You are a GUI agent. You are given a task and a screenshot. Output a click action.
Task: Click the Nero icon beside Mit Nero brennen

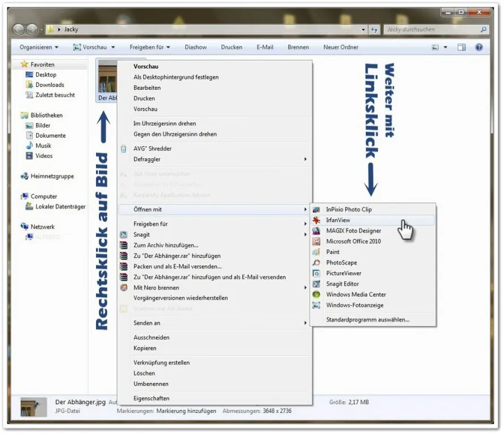click(x=123, y=288)
